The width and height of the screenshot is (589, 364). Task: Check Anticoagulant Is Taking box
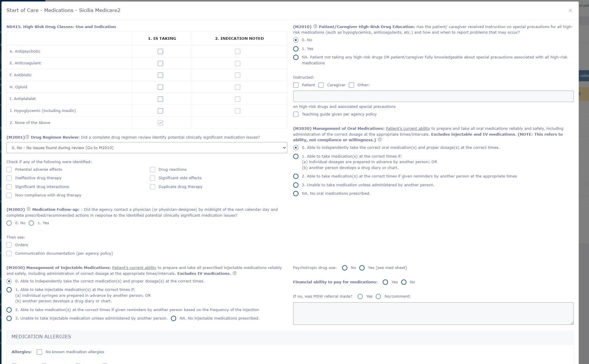[x=160, y=63]
